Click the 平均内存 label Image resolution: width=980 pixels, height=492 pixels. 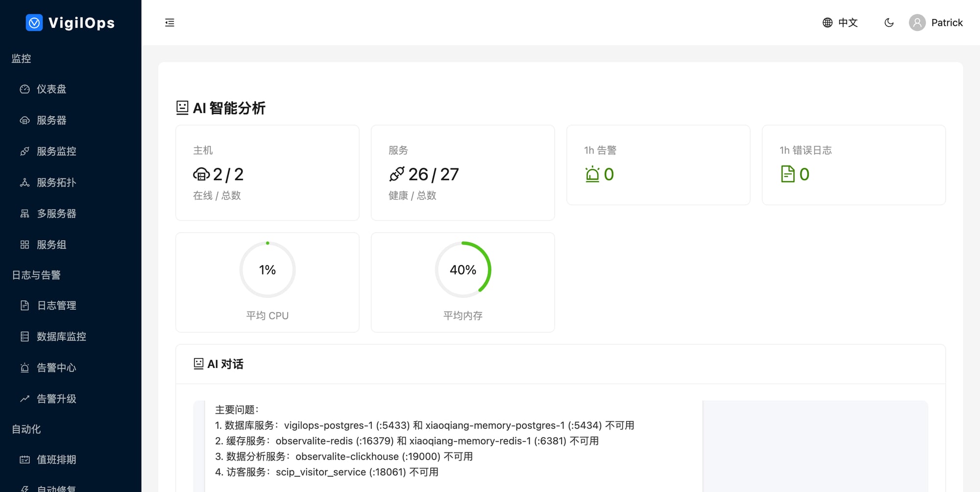[x=463, y=316]
